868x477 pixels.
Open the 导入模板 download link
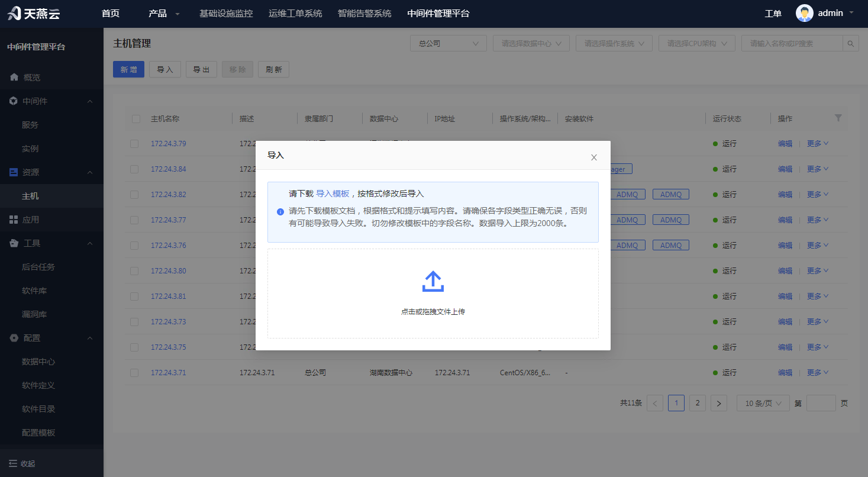[333, 194]
